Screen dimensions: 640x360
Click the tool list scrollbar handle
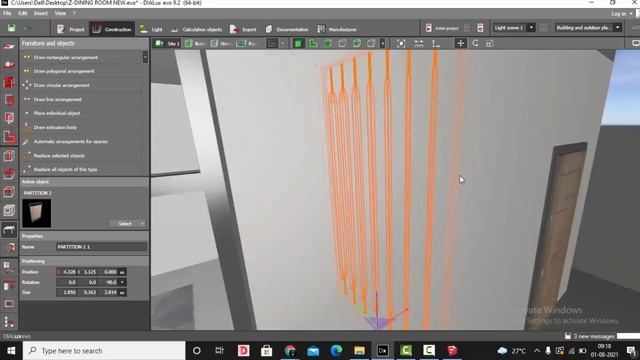145,57
